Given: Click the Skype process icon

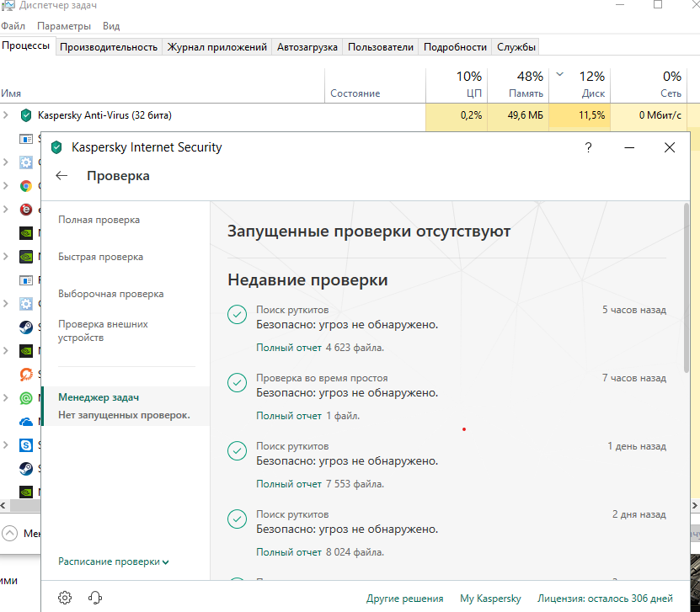Looking at the screenshot, I should (26, 444).
